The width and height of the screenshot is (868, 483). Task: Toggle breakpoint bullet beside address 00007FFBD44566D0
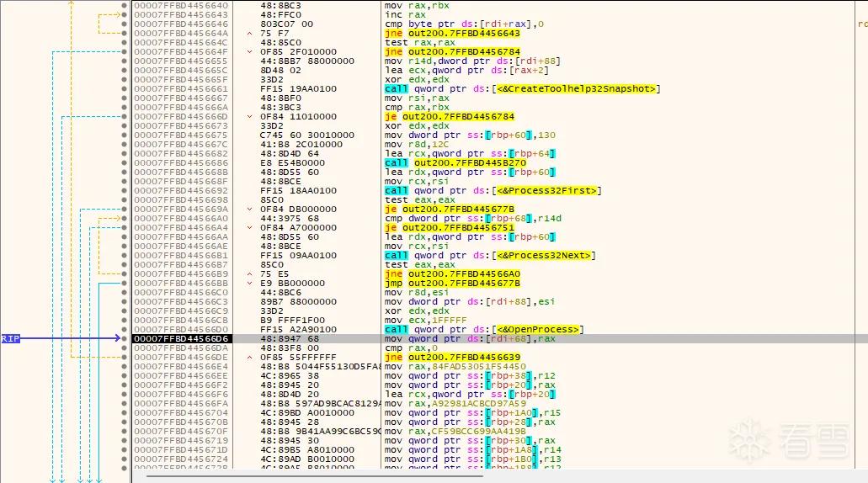[x=124, y=329]
